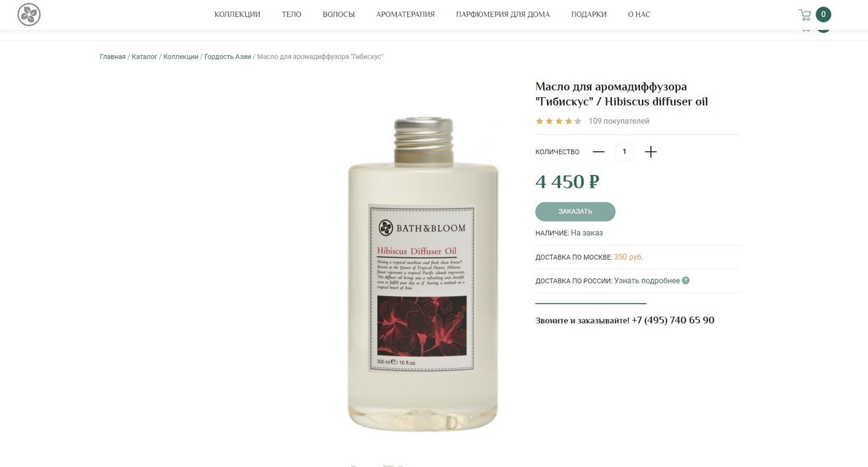Increase quantity with the plus icon

(651, 152)
